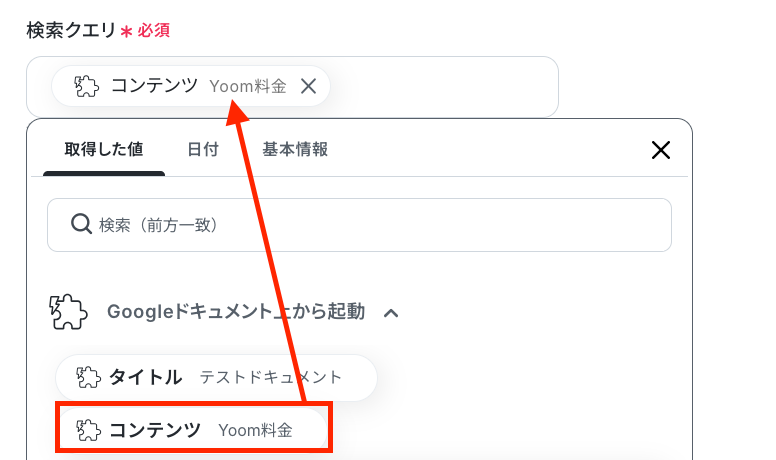Close the value picker panel with X
Viewport: 776px width, 460px height.
tap(661, 150)
